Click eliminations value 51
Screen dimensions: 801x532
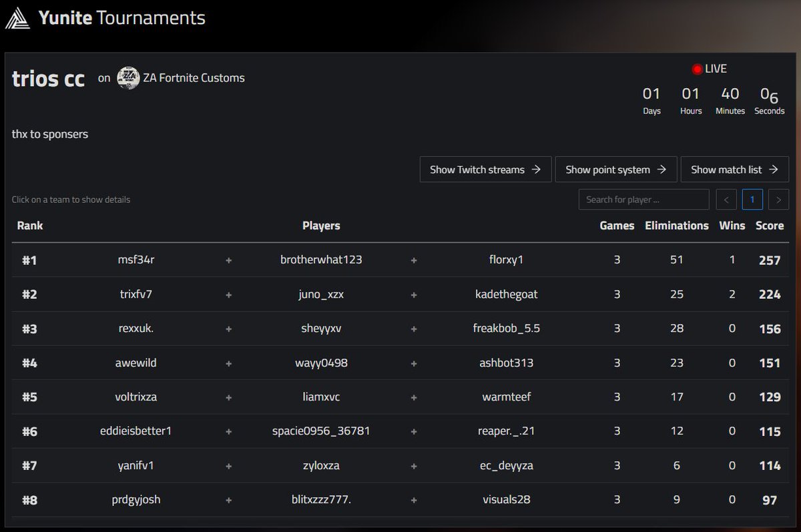(677, 260)
